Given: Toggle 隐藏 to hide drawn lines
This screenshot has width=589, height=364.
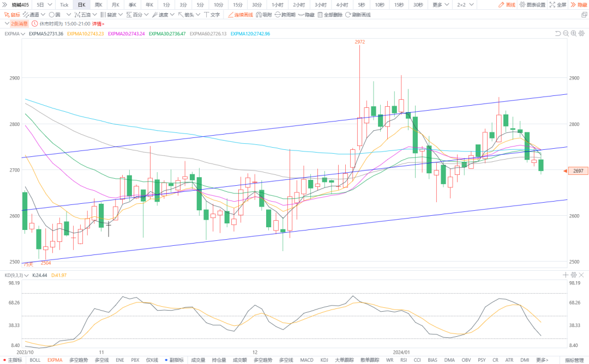Looking at the screenshot, I should 306,15.
